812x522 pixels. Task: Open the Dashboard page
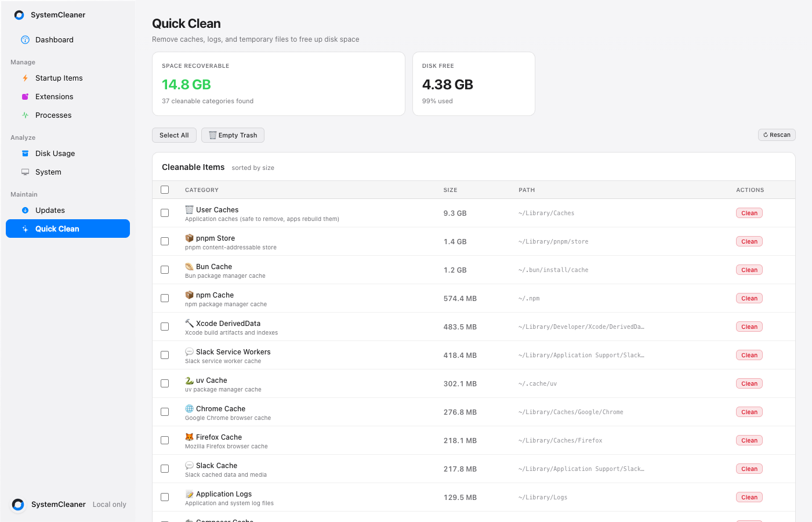[68, 40]
